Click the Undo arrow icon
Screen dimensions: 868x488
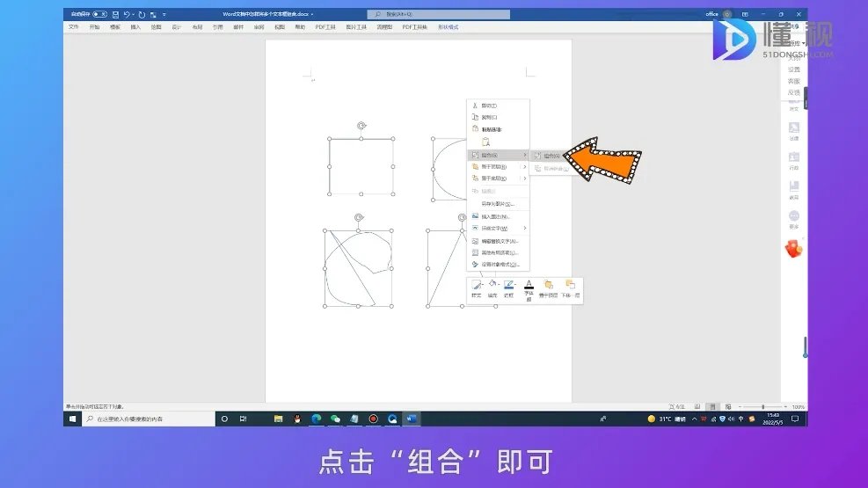[127, 14]
